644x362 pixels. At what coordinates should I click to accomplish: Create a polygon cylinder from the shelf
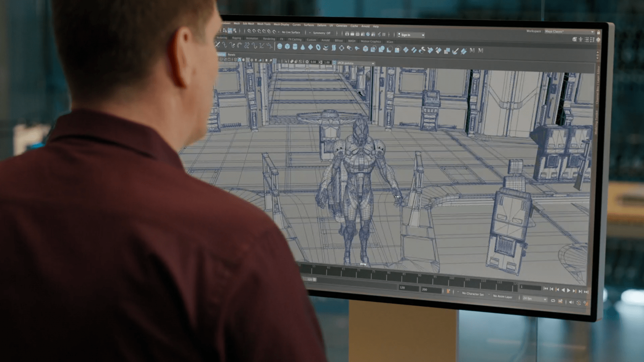[x=295, y=47]
